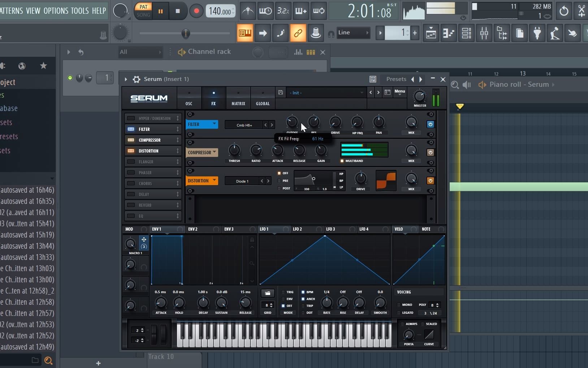This screenshot has height=368, width=588.
Task: Open the Playlist toolbar icon
Action: [431, 33]
